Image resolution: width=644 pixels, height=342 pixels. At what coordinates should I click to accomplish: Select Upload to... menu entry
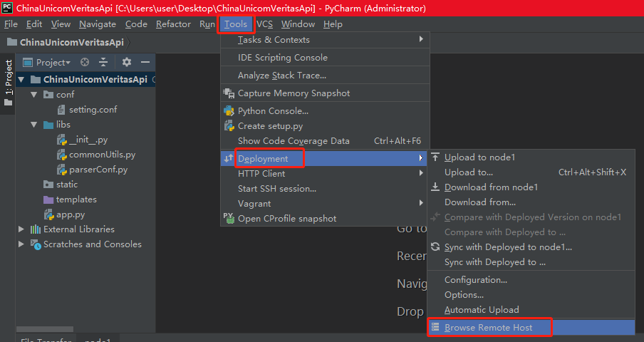(x=531, y=172)
